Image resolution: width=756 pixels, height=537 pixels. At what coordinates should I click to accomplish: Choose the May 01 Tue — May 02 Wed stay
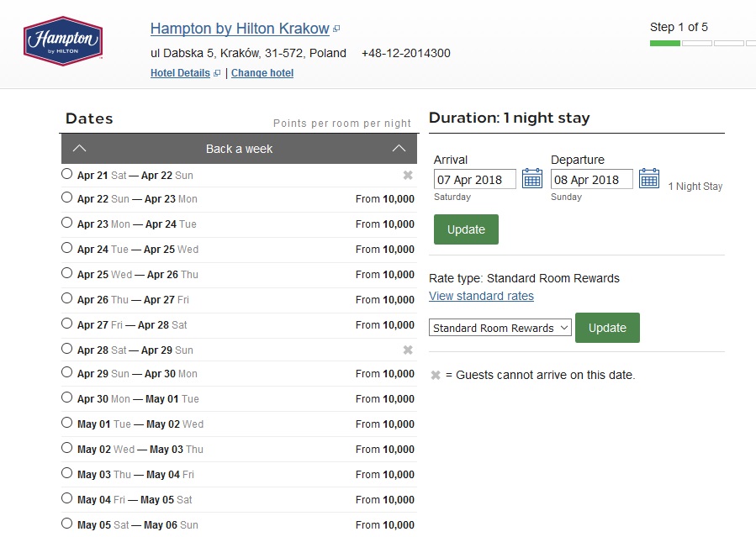pyautogui.click(x=67, y=423)
